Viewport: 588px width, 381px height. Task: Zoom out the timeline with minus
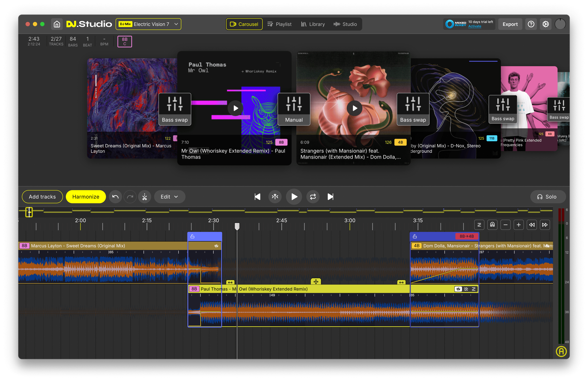coord(506,225)
